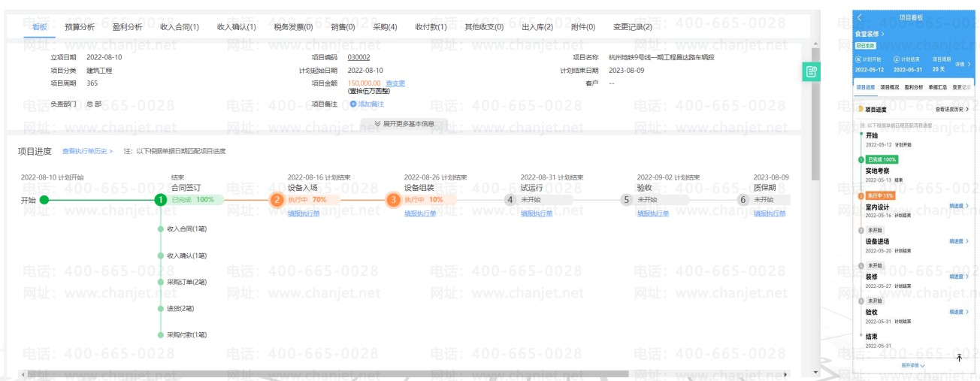This screenshot has width=980, height=381.
Task: Click 填进度 beside 验收 in mobile panel
Action: click(x=958, y=312)
